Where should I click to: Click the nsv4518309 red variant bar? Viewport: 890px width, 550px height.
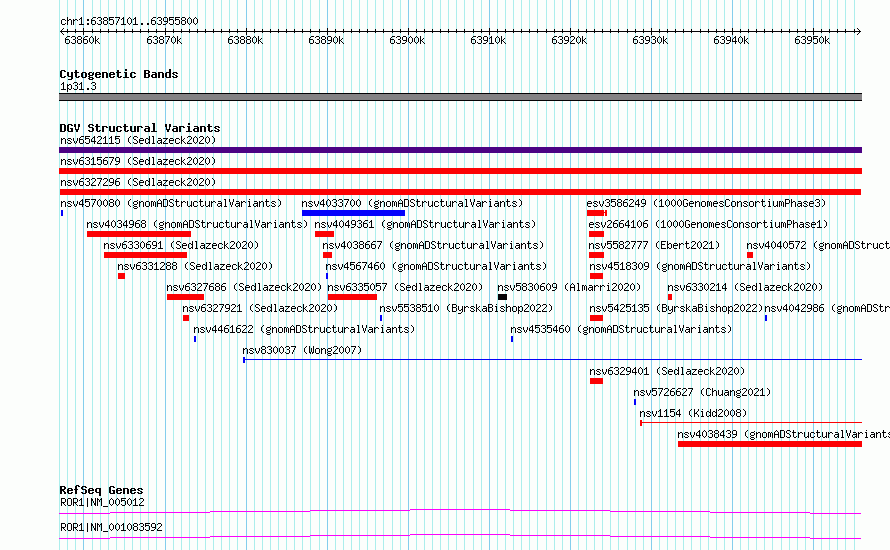click(x=596, y=276)
